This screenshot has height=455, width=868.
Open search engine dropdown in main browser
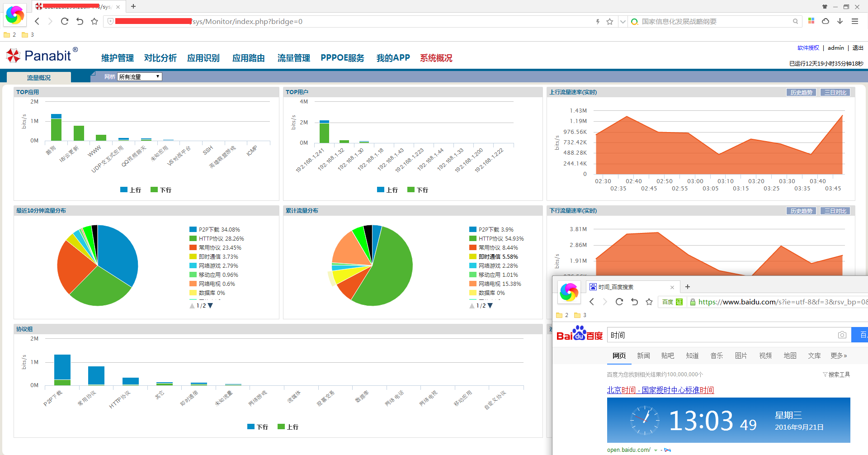(623, 21)
